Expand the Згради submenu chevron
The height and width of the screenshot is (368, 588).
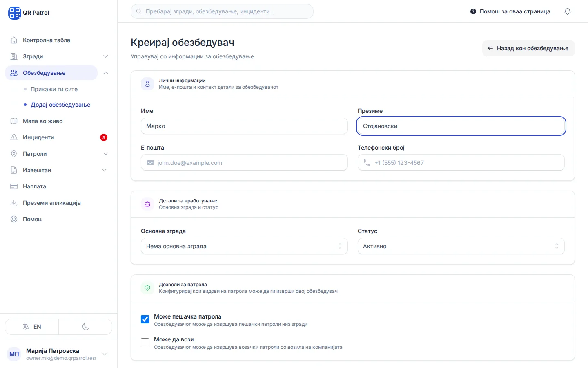tap(106, 56)
